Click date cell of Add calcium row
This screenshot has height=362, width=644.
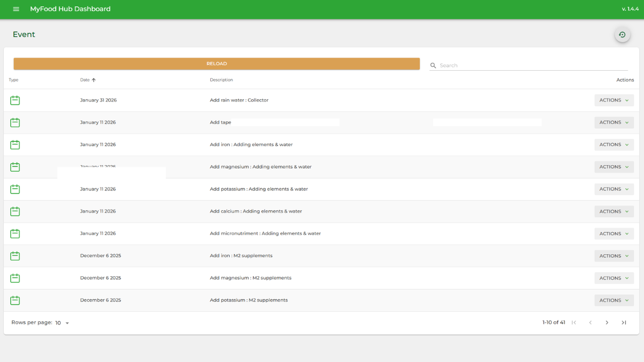98,211
